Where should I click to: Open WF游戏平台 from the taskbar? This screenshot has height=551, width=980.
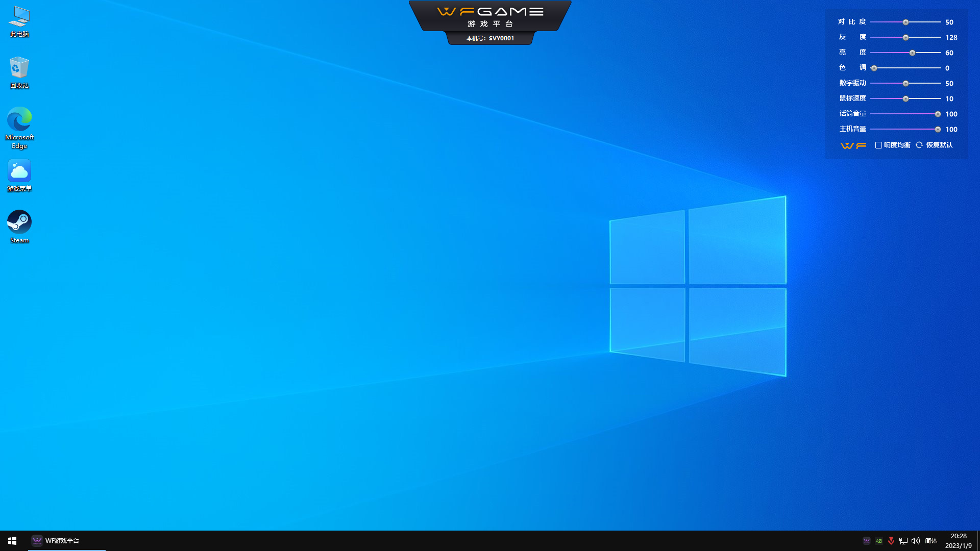coord(66,541)
